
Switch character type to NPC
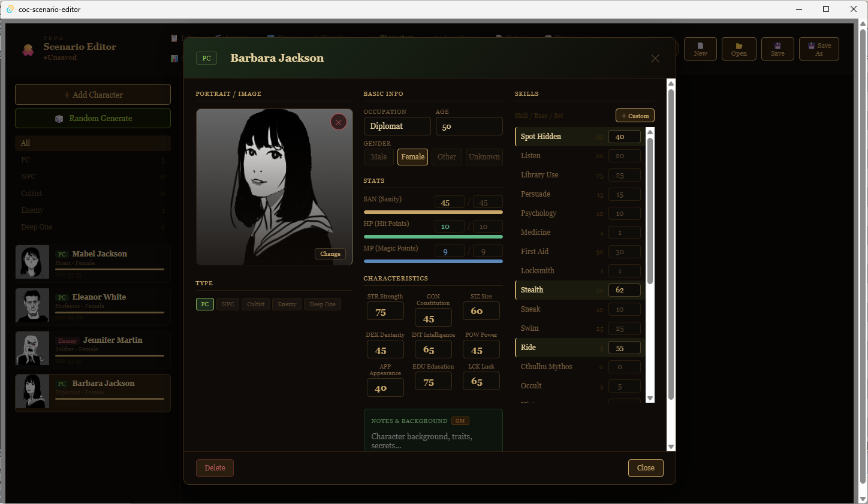[228, 304]
